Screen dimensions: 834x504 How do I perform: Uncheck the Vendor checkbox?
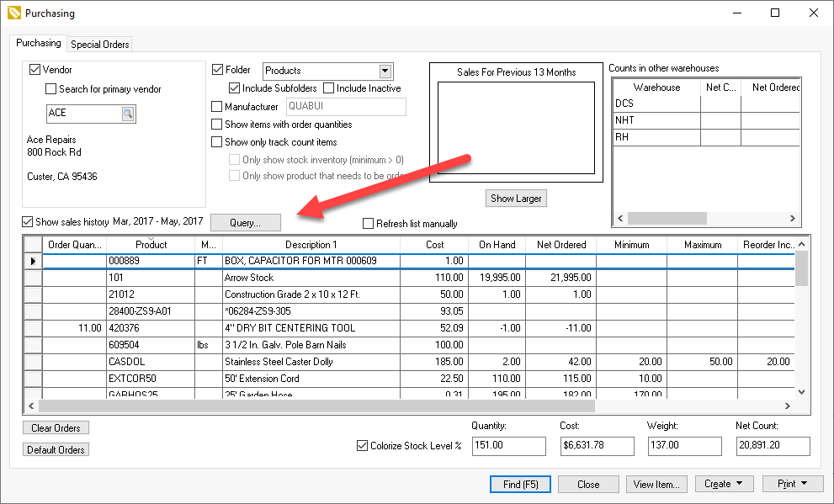(35, 70)
